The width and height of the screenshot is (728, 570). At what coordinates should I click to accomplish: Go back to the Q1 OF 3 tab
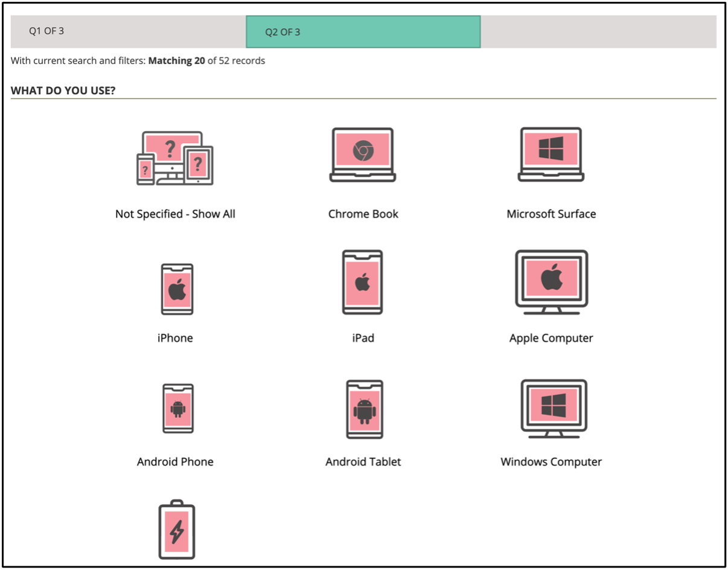click(x=129, y=31)
